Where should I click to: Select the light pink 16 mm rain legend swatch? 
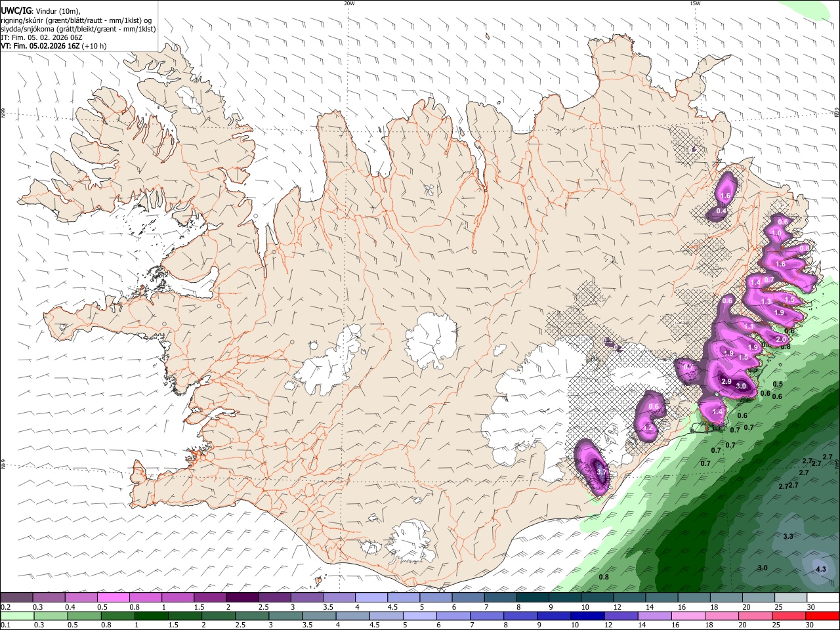point(687,616)
